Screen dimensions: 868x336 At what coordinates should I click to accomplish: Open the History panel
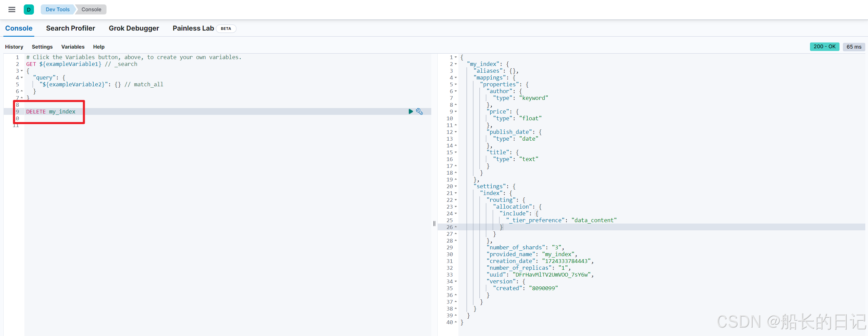point(14,47)
